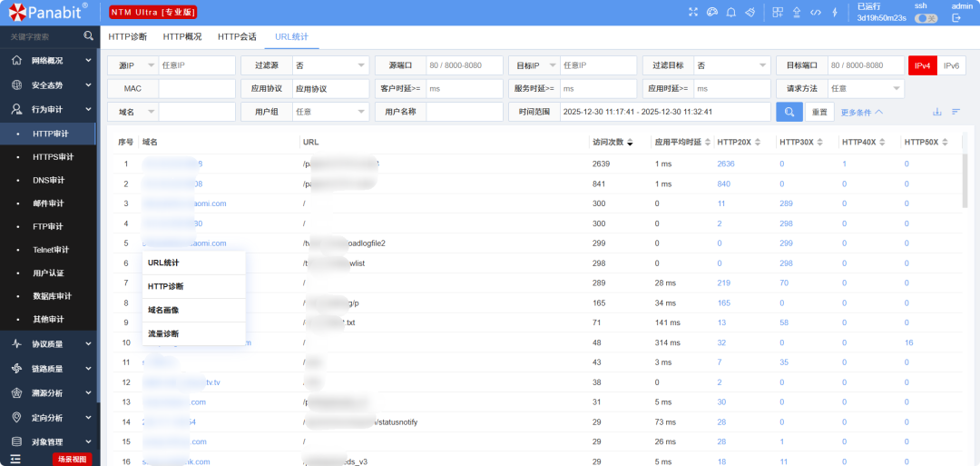The width and height of the screenshot is (980, 466).
Task: Choose HTTP诊断 in the popup menu
Action: tap(194, 286)
